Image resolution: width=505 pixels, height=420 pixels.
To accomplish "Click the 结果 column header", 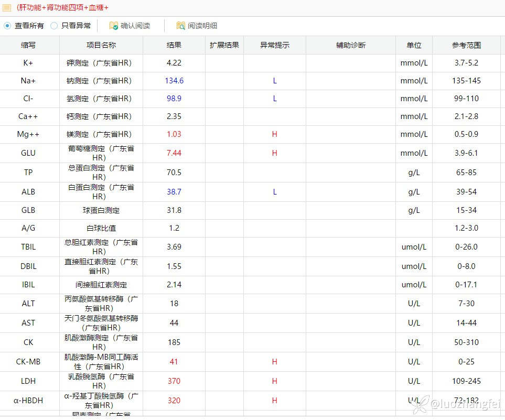I will coord(174,45).
